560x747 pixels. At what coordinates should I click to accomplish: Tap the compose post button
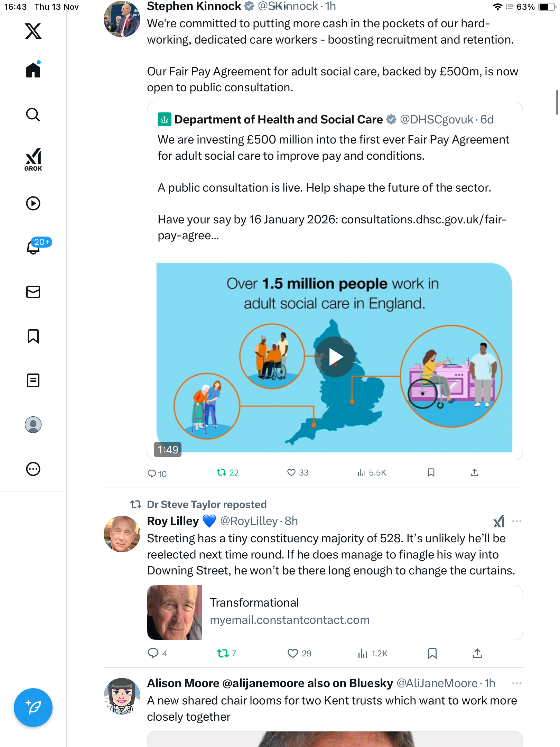33,708
